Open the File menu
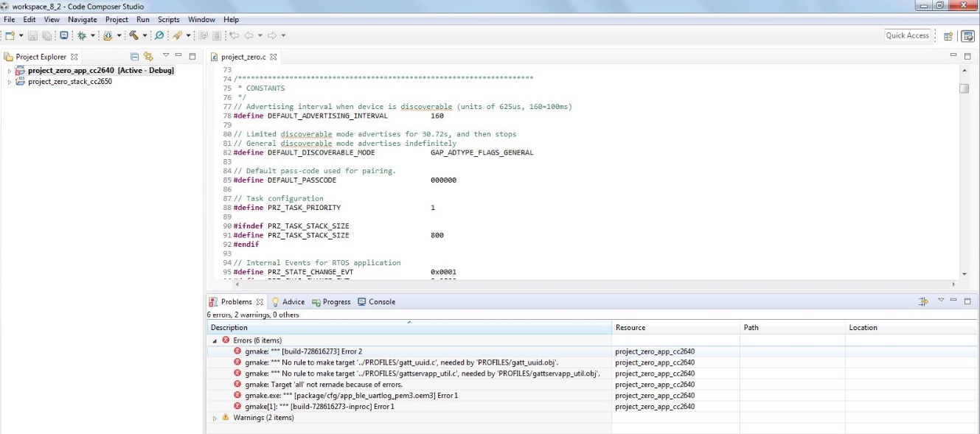 click(x=9, y=20)
